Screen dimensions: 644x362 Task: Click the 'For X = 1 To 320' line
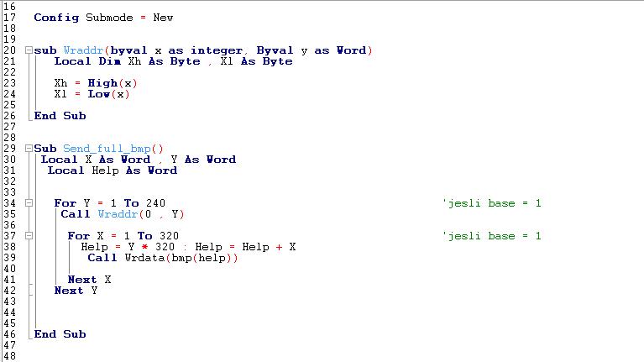point(123,236)
